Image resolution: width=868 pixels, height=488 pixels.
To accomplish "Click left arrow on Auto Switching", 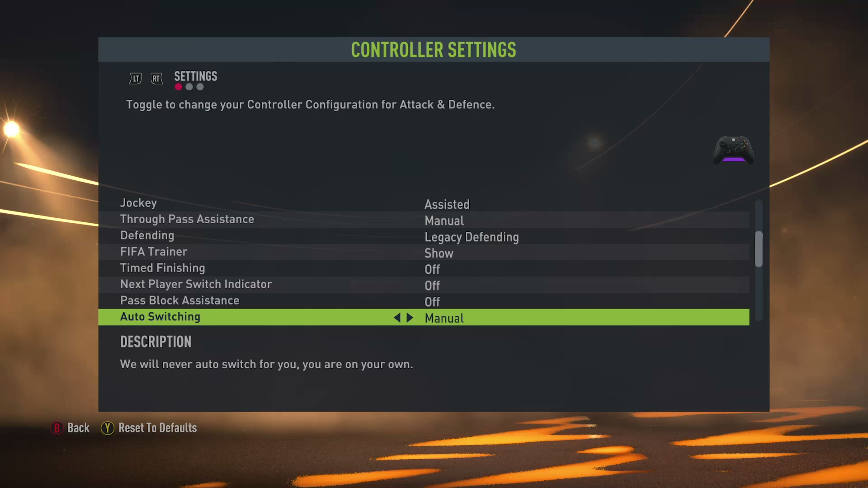I will (x=397, y=317).
